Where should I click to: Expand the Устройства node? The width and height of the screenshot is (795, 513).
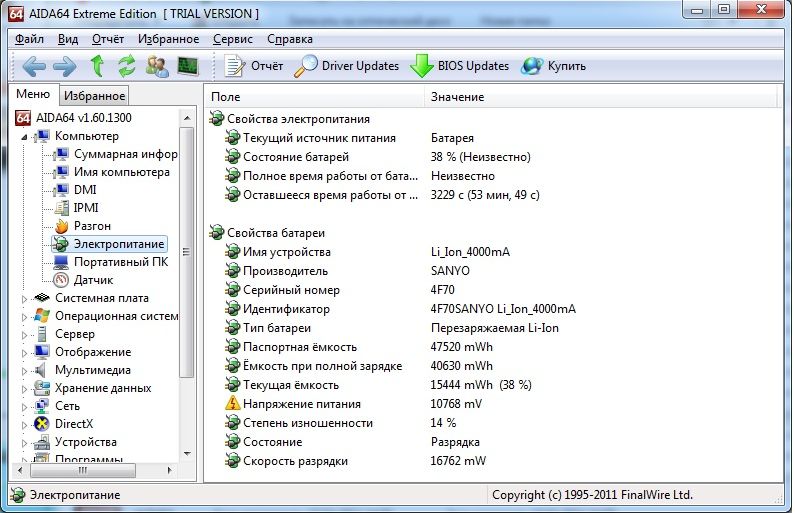click(x=24, y=443)
